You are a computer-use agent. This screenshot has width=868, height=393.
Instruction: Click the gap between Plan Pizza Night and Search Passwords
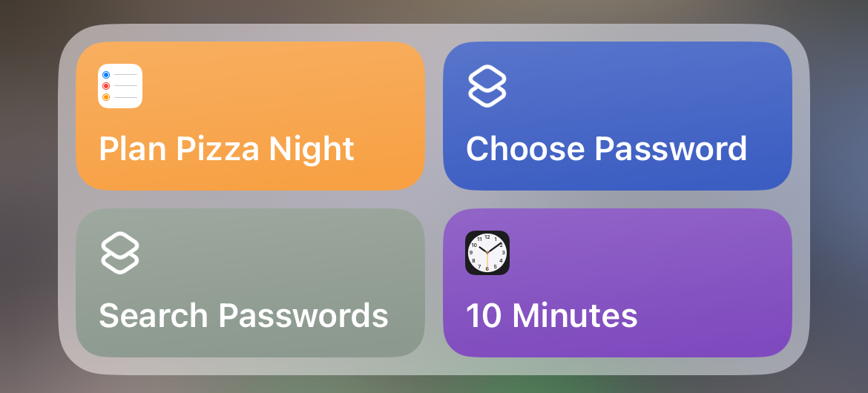pyautogui.click(x=250, y=199)
